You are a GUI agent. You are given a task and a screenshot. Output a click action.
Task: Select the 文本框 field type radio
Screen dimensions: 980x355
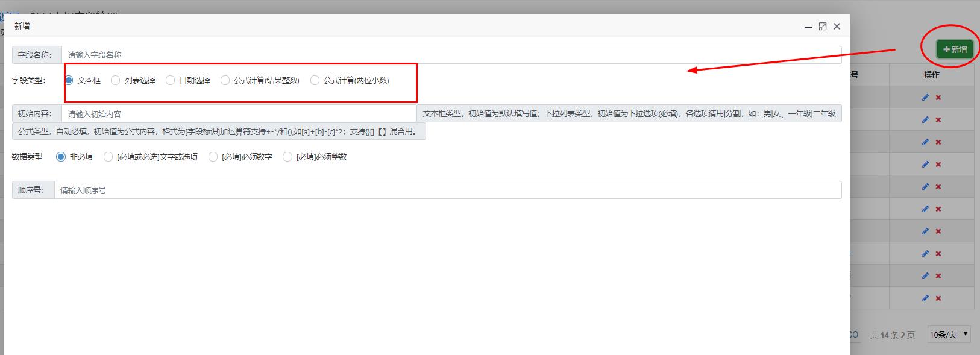69,80
